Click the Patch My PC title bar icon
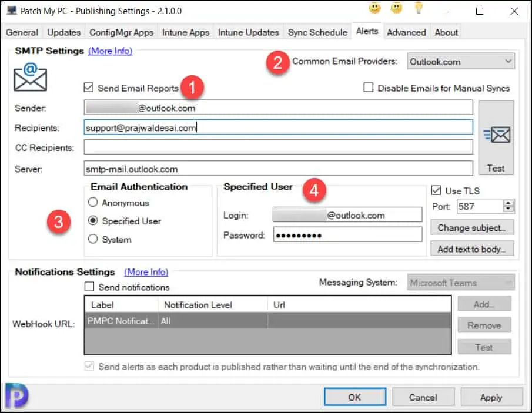Image resolution: width=532 pixels, height=413 pixels. click(x=12, y=11)
